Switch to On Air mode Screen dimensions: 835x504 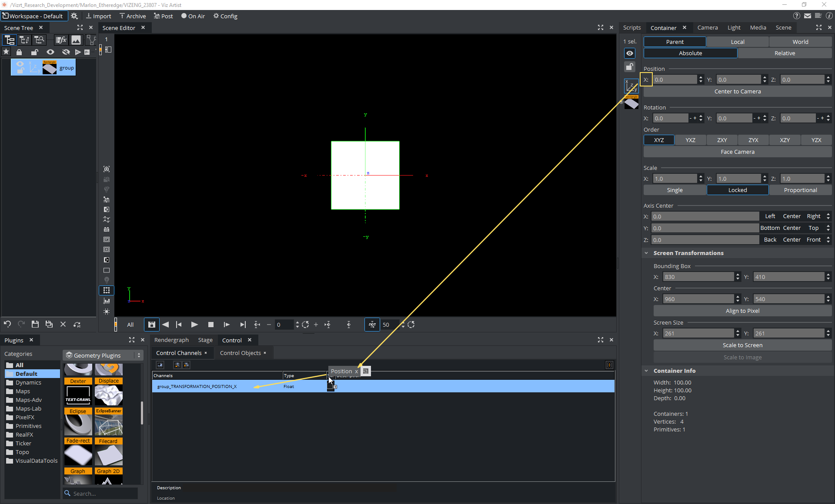click(193, 16)
